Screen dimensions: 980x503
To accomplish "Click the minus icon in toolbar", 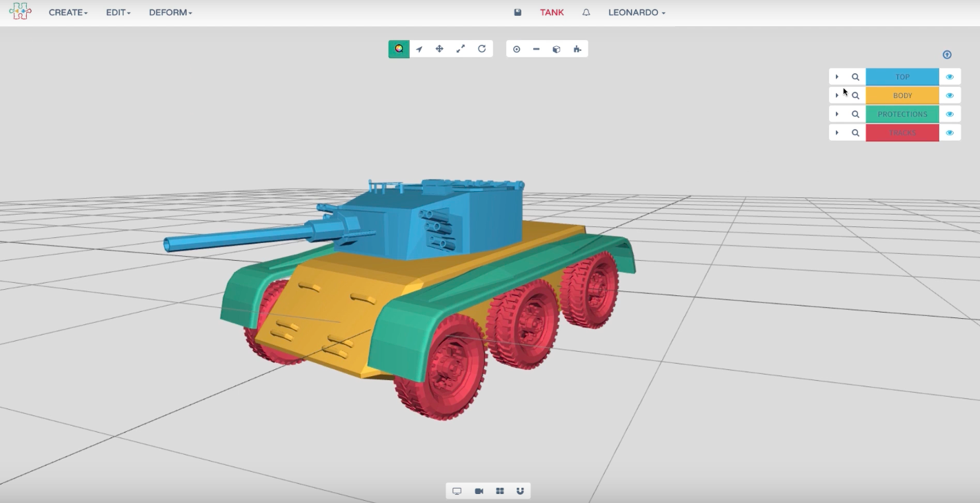I will (537, 49).
